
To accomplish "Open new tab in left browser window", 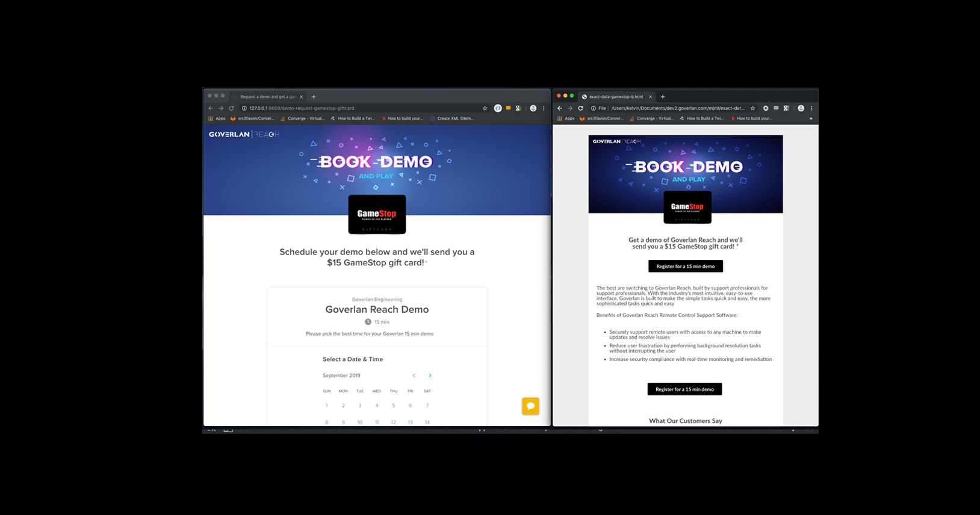I will 314,97.
